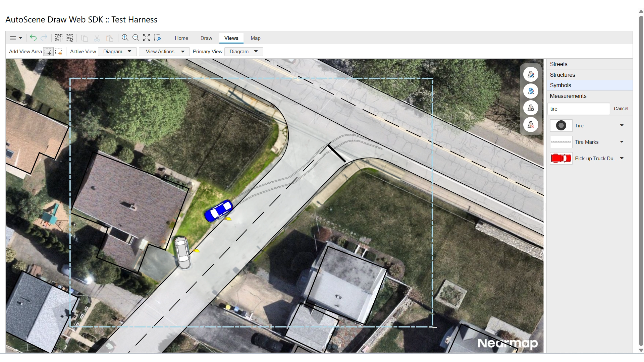This screenshot has width=644, height=362.
Task: Switch to the Draw tab
Action: [x=206, y=38]
